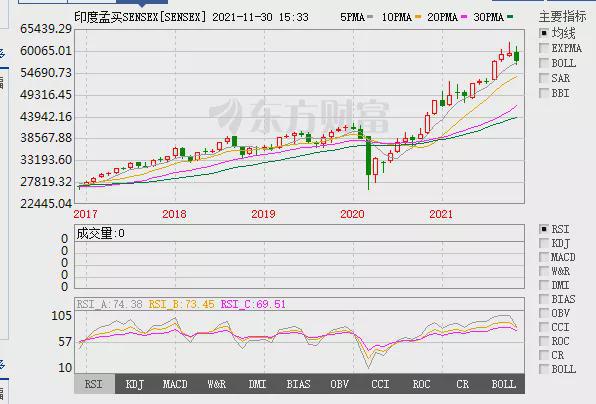Click the 2019 year label on axis
The height and width of the screenshot is (404, 596).
[263, 214]
